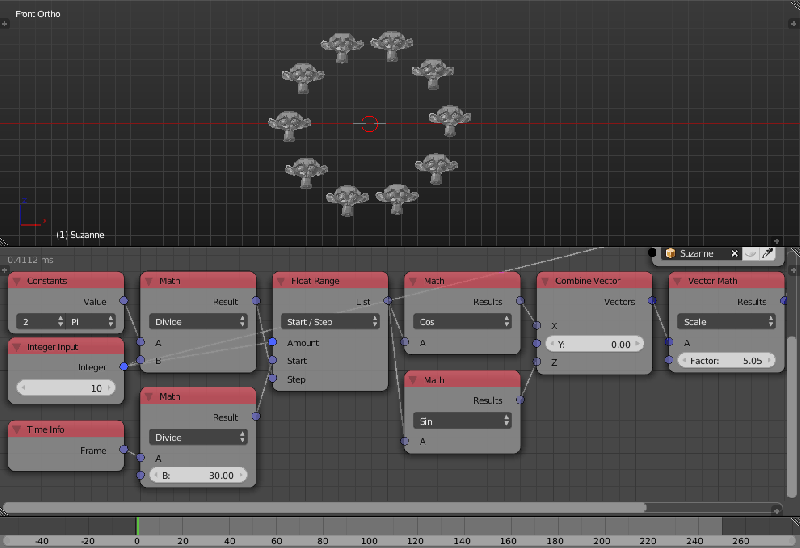The image size is (800, 548).
Task: Click the 3D cursor in the viewport
Action: 369,123
